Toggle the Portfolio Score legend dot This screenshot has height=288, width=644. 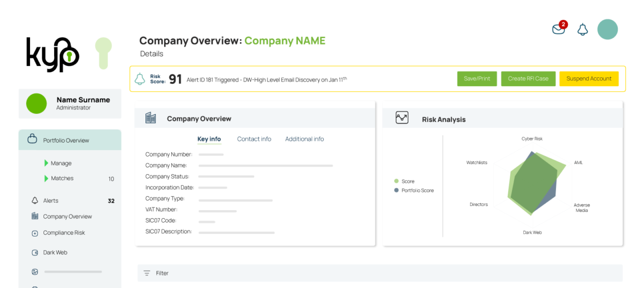pos(396,190)
